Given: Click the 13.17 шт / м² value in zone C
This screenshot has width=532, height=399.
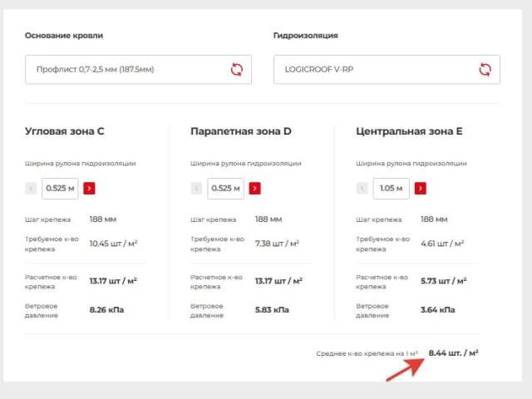Looking at the screenshot, I should (113, 281).
